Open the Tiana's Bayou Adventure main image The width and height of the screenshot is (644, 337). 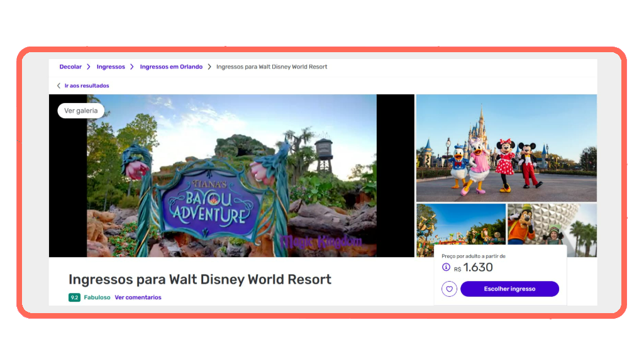[231, 175]
